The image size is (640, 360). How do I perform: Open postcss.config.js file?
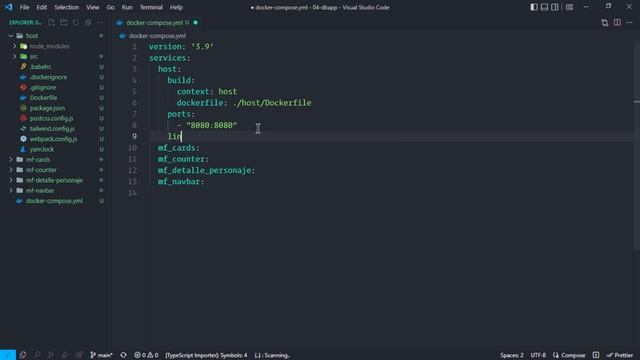(51, 118)
